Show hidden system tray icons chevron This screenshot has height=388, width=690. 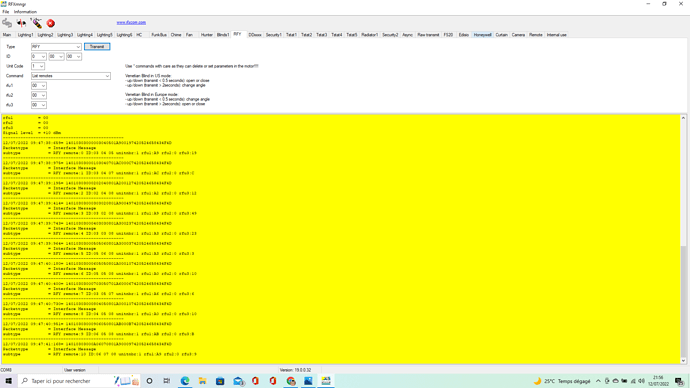(x=598, y=381)
